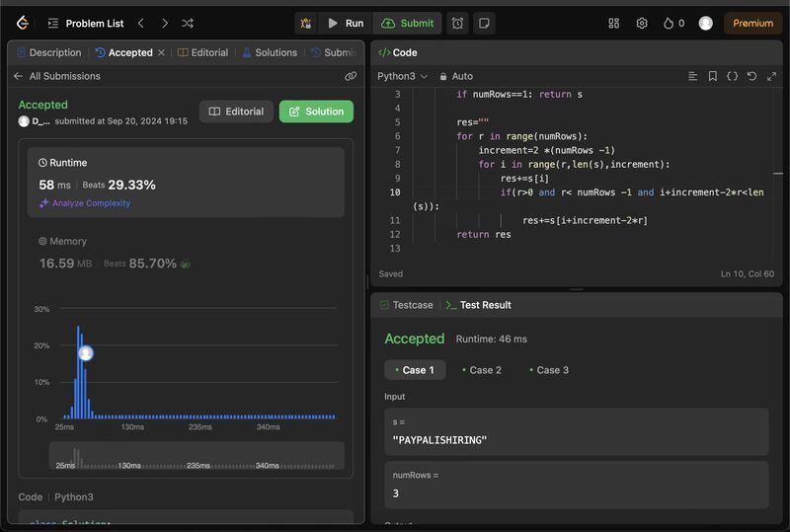Open the Python3 language dropdown
The height and width of the screenshot is (532, 790).
point(402,76)
